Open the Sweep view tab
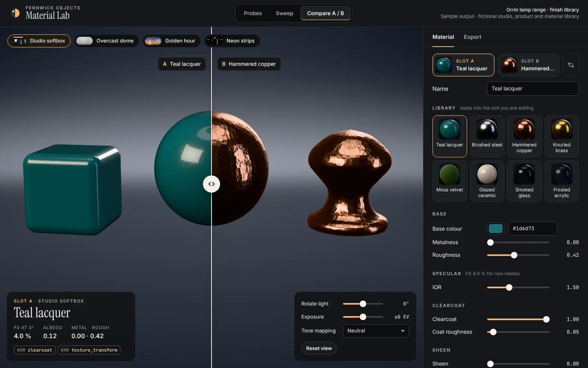The image size is (588, 368). [285, 13]
